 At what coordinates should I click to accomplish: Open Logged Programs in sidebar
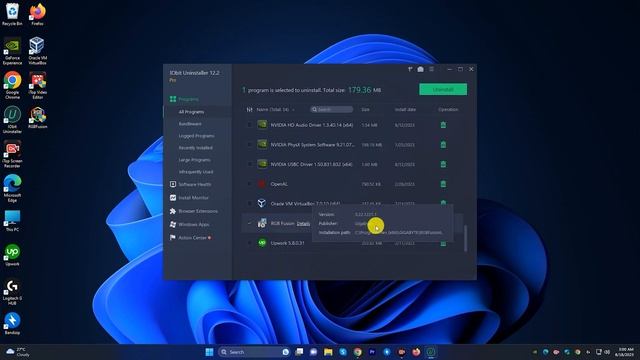pos(196,136)
